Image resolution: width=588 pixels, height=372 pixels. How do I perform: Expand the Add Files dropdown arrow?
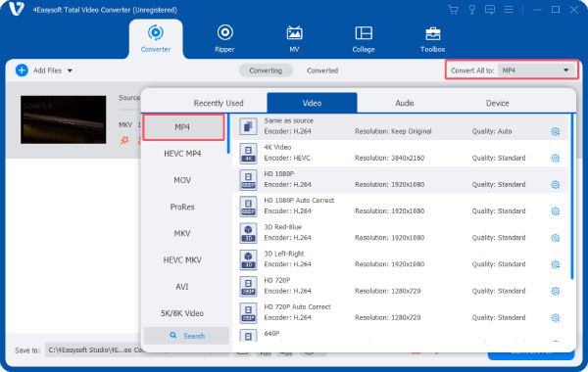point(70,70)
